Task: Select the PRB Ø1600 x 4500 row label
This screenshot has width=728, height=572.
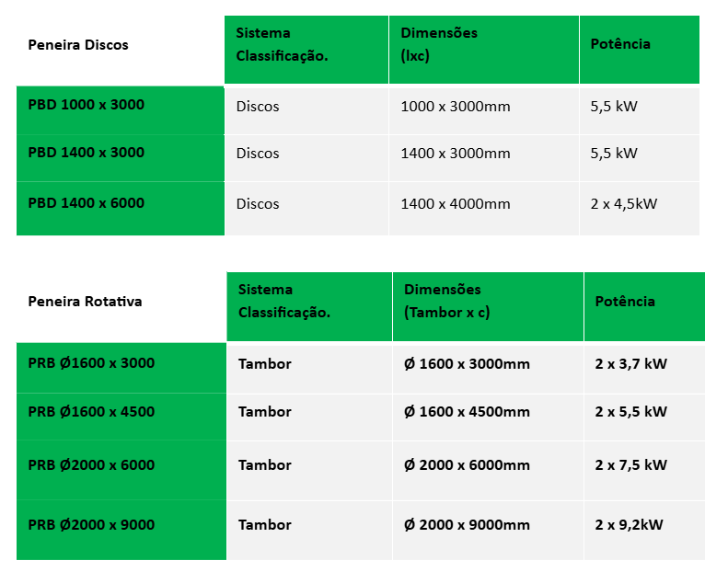Action: coord(91,412)
